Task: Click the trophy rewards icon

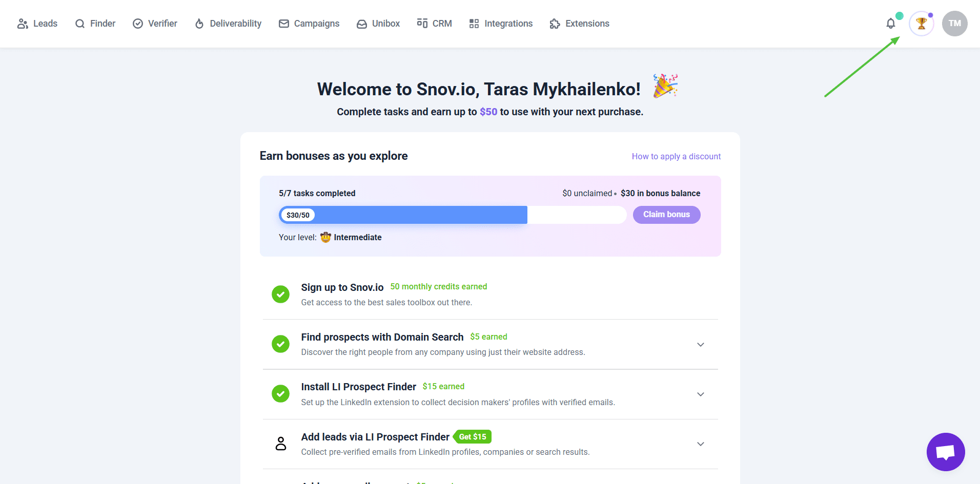Action: 921,24
